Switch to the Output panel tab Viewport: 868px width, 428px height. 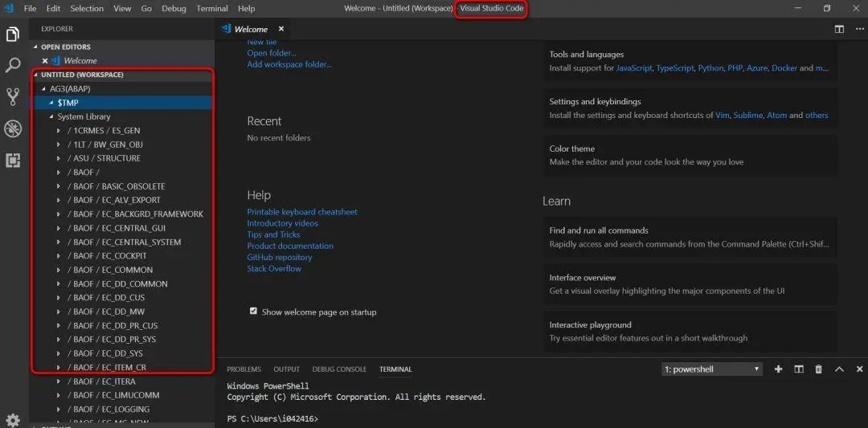286,369
